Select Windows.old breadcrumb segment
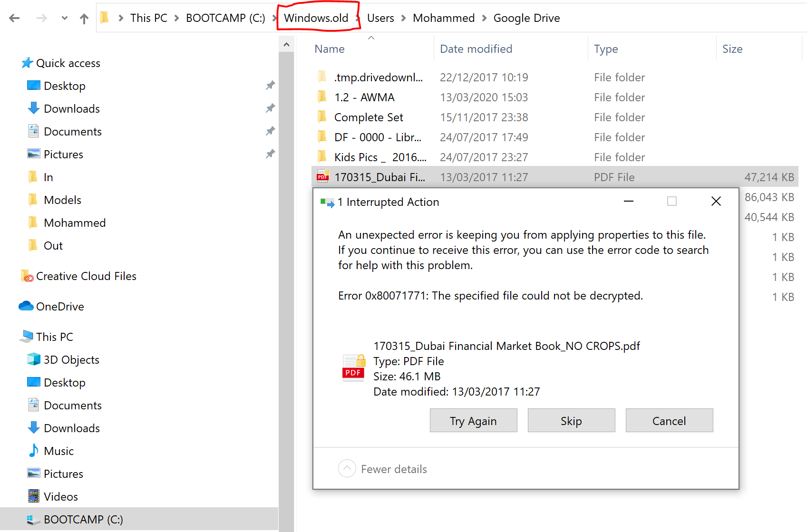807x532 pixels. click(x=316, y=18)
